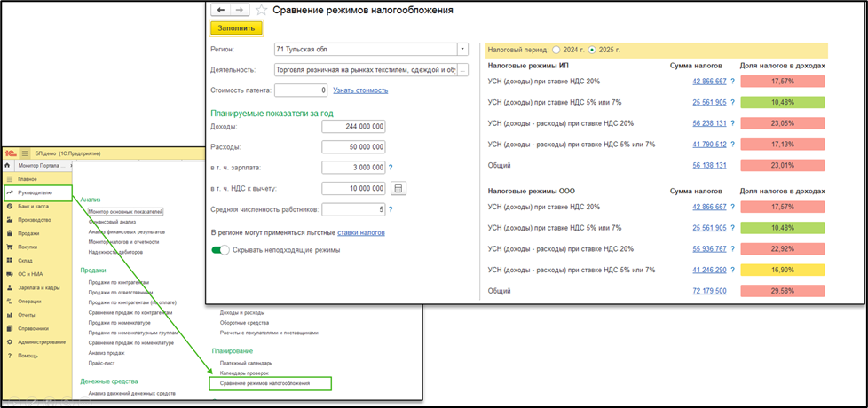The image size is (868, 408).
Task: Open the ставки налогов link
Action: pos(361,232)
